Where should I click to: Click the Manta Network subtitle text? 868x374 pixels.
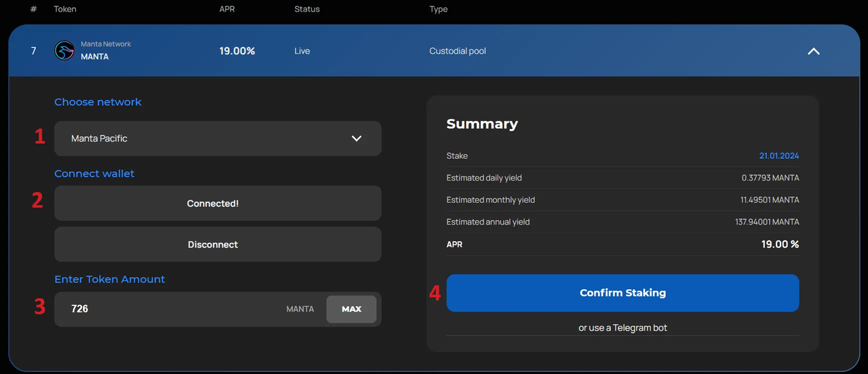(106, 44)
